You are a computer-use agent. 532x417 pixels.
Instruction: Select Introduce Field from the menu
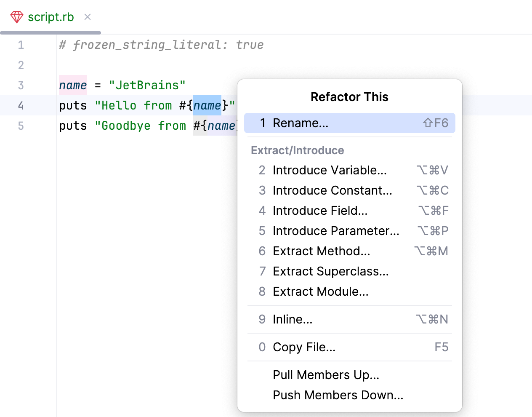pyautogui.click(x=320, y=211)
